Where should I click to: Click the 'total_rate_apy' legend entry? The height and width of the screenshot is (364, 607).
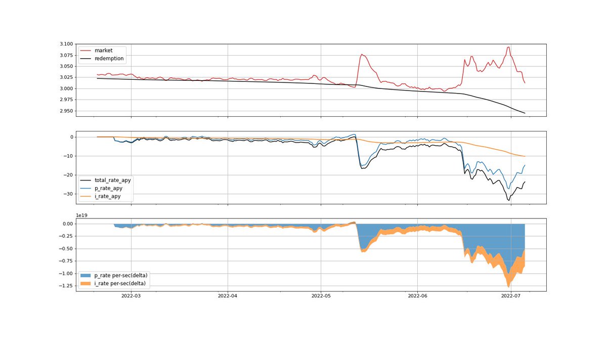click(x=106, y=180)
